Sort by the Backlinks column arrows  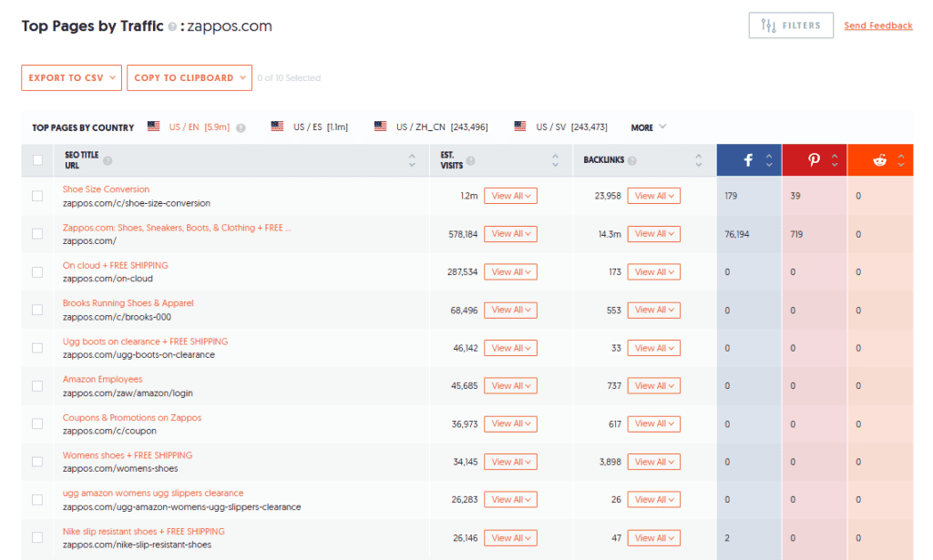click(x=699, y=160)
